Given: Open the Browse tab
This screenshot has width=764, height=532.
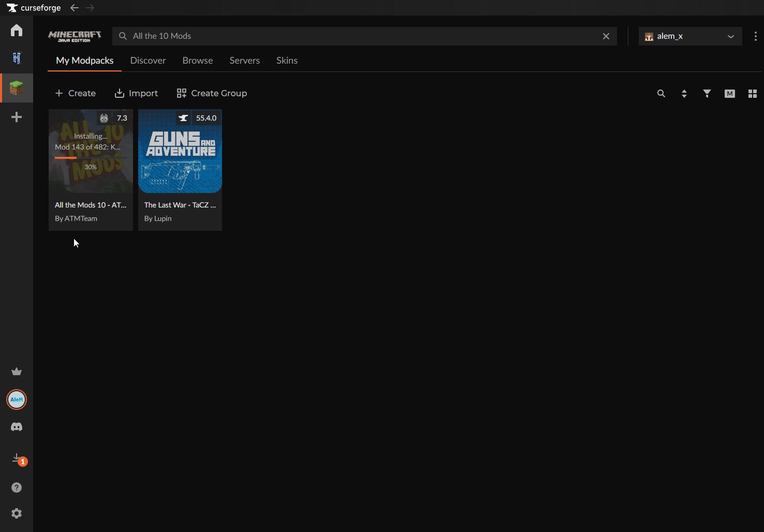Looking at the screenshot, I should click(198, 61).
